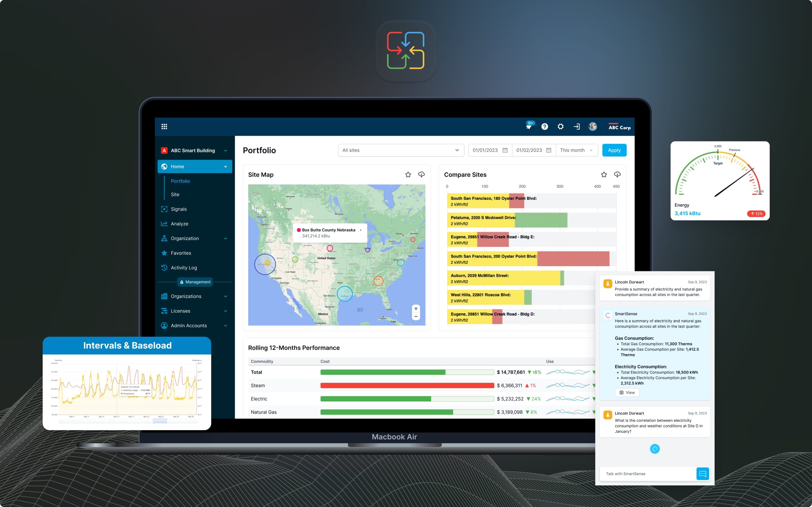
Task: Click the Portfolio navigation icon
Action: [180, 180]
